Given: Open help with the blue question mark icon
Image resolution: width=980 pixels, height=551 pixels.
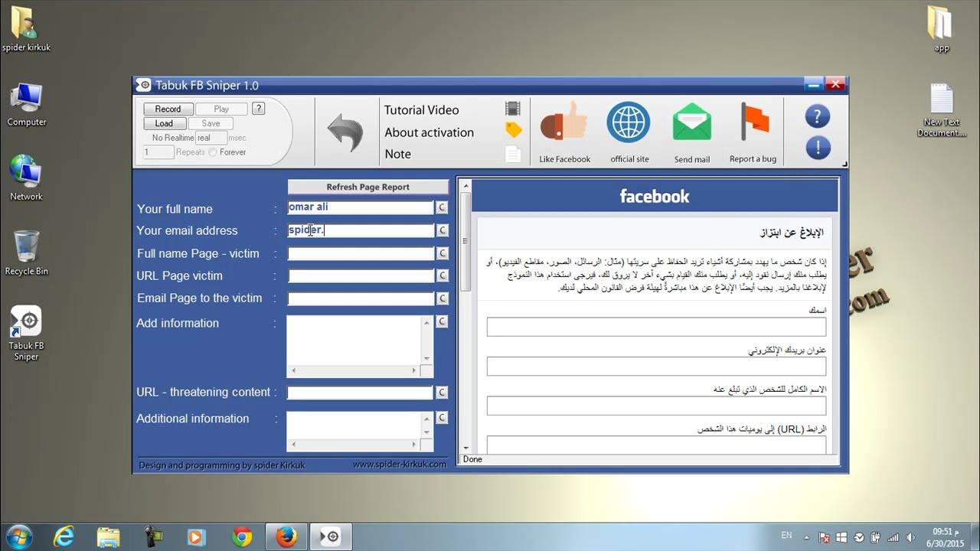Looking at the screenshot, I should click(x=818, y=116).
